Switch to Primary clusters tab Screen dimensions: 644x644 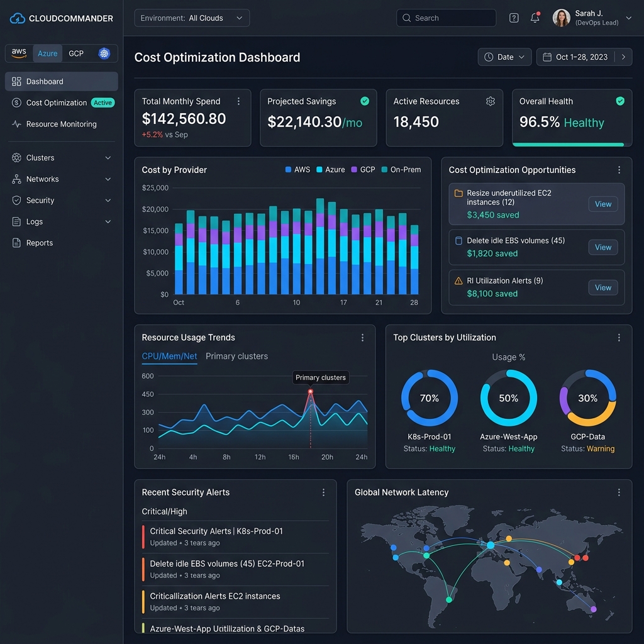coord(236,357)
